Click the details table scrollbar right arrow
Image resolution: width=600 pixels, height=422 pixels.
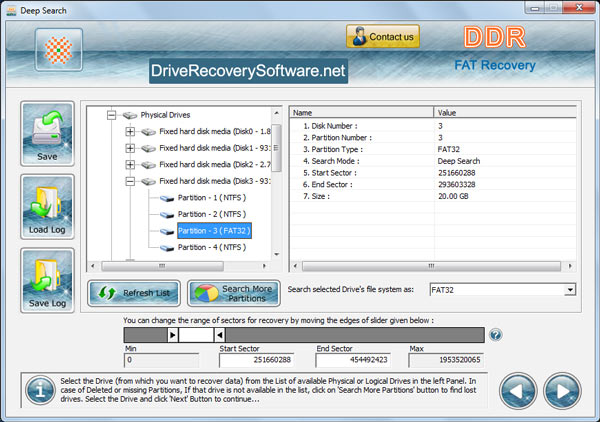570,266
